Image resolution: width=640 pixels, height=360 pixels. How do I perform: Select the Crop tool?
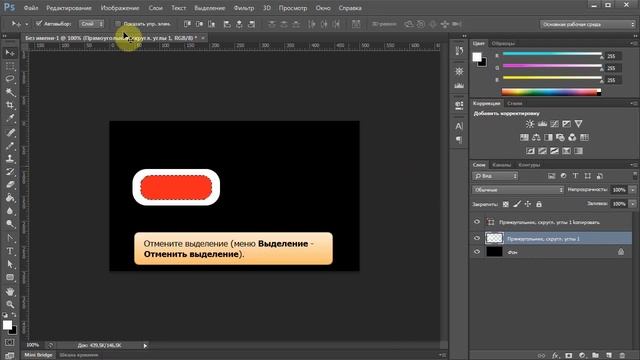point(10,105)
